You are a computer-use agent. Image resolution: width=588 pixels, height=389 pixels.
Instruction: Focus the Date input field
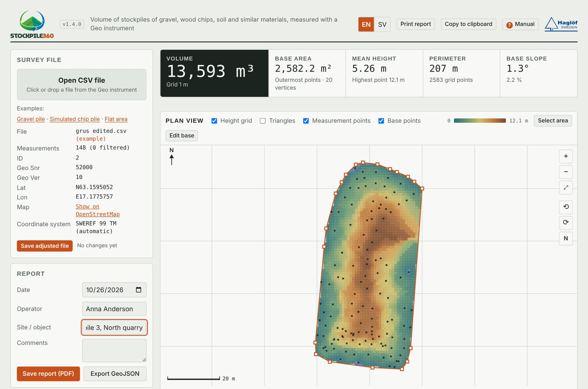tap(114, 290)
